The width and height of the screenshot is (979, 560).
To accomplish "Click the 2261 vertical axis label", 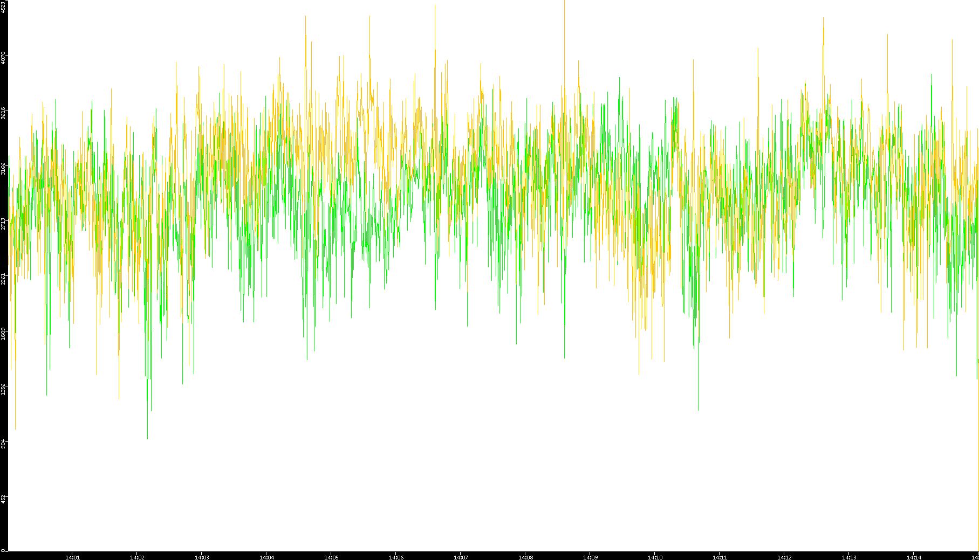I will coord(3,278).
